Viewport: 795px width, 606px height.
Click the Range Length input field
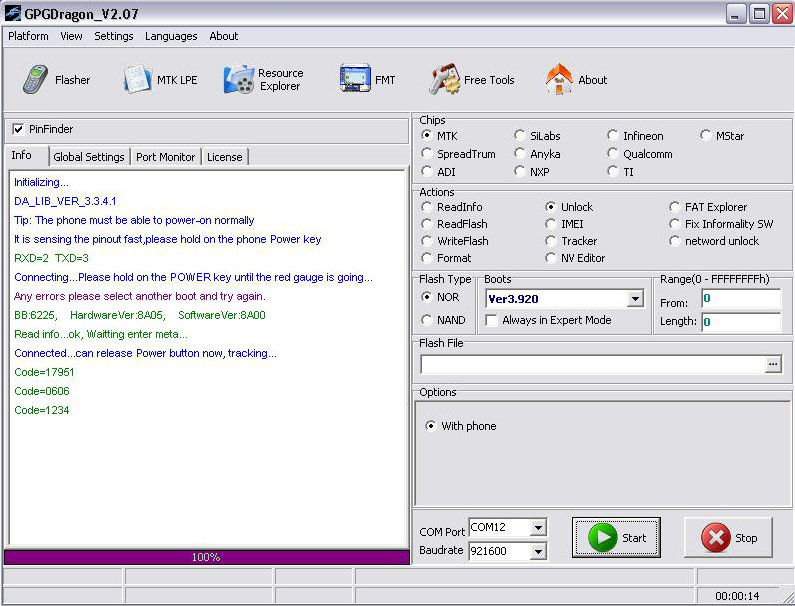pyautogui.click(x=741, y=322)
